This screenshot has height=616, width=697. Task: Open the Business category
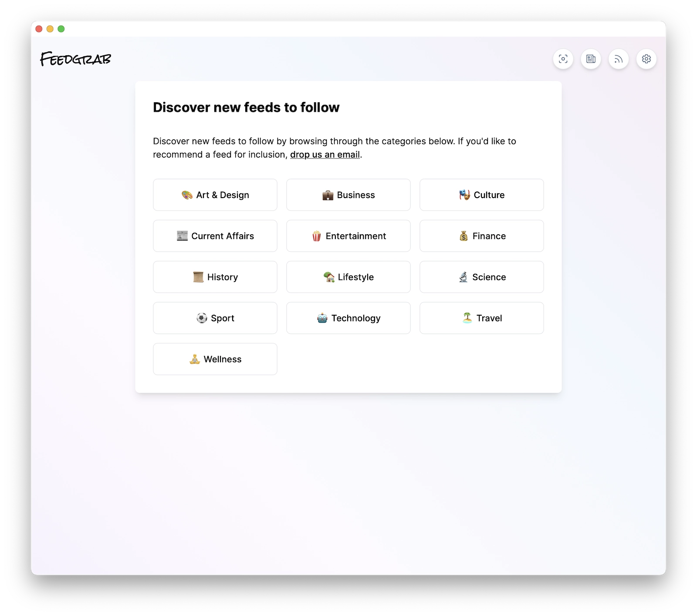click(x=348, y=195)
